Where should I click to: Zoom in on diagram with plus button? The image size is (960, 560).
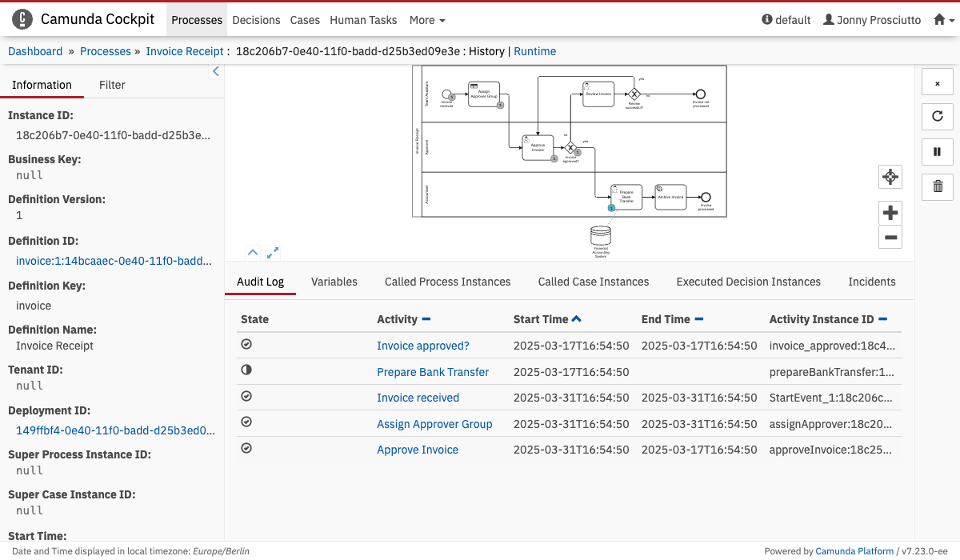click(890, 213)
